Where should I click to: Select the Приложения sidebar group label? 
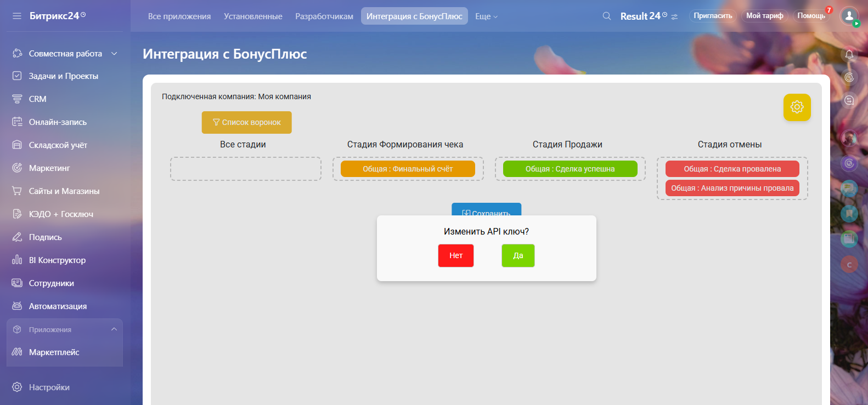point(50,330)
